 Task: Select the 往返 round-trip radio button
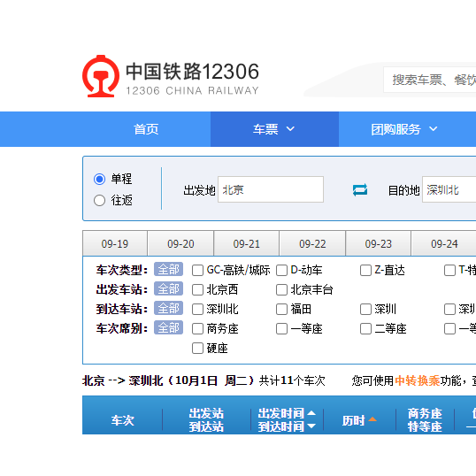[100, 200]
